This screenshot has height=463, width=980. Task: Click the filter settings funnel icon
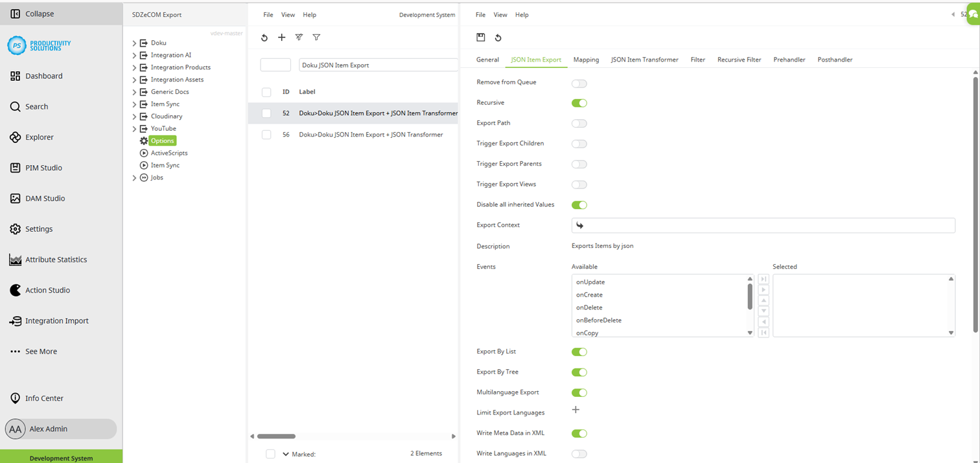[x=299, y=38]
